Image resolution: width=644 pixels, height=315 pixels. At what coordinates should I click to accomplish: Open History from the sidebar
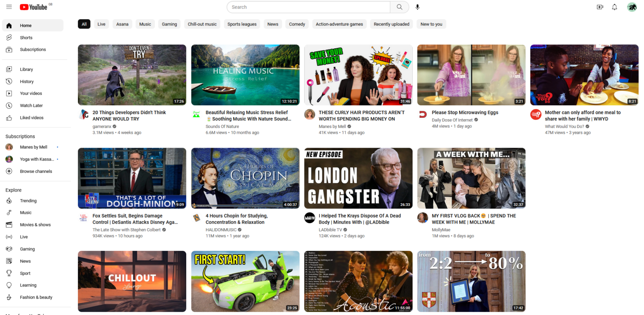tap(26, 81)
